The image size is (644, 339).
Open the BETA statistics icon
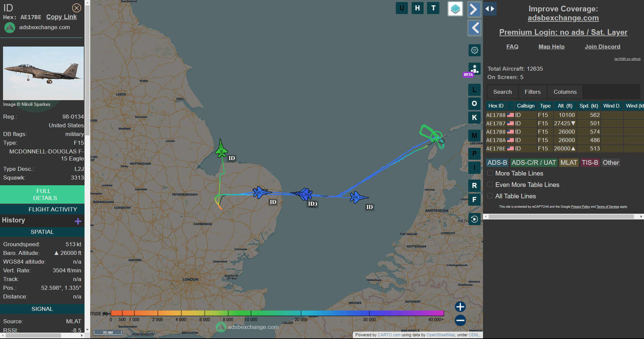tap(474, 69)
